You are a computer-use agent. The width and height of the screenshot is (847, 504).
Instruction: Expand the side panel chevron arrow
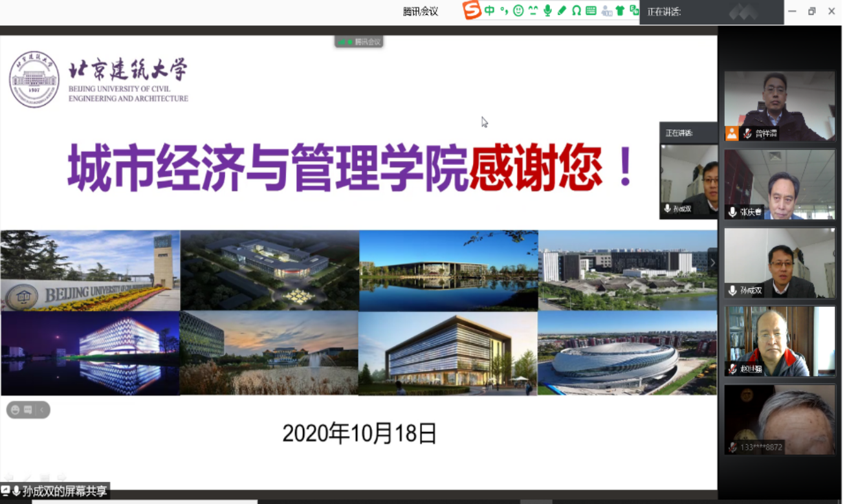click(712, 263)
